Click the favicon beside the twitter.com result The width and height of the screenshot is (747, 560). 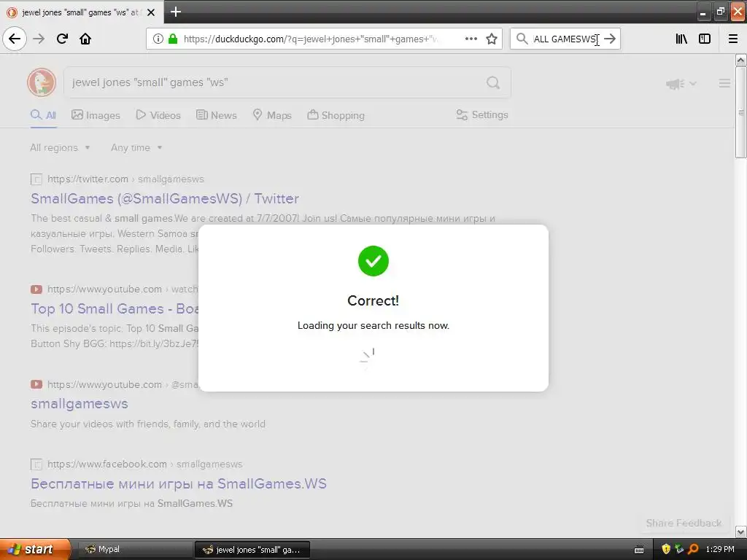(x=36, y=179)
